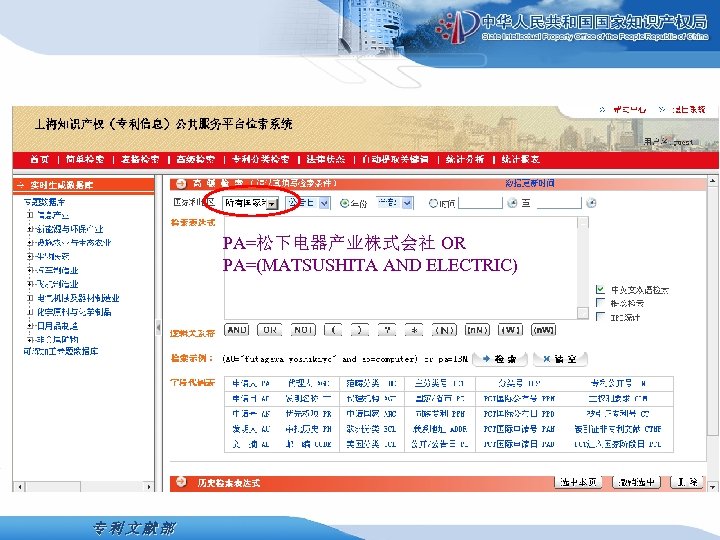Select the 专题数据库 tree root
This screenshot has height=540, width=720.
point(44,202)
